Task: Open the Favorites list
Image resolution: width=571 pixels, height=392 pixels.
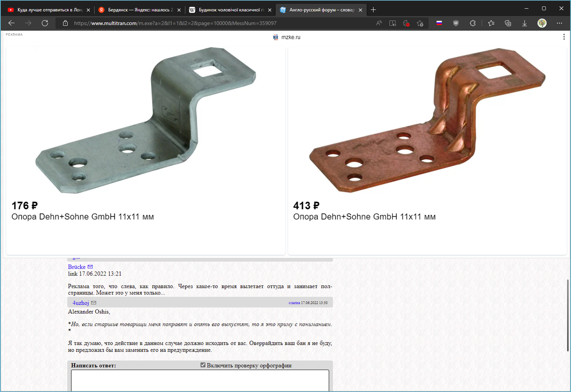Action: [x=491, y=23]
